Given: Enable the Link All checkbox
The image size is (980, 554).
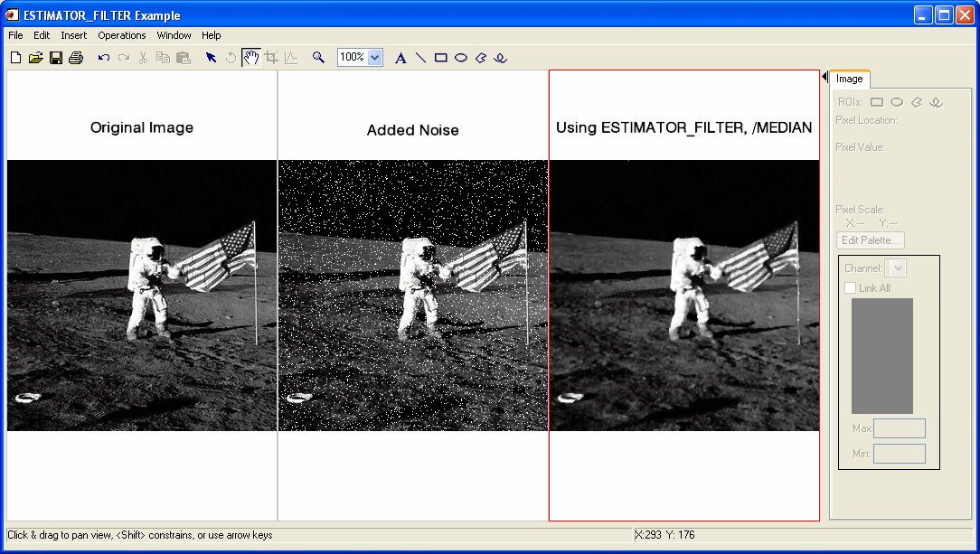Looking at the screenshot, I should point(850,288).
